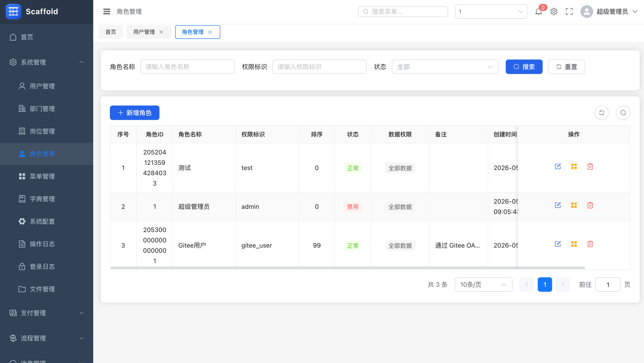This screenshot has height=363, width=644.
Task: Focus the 权限标识 input field
Action: click(x=320, y=67)
